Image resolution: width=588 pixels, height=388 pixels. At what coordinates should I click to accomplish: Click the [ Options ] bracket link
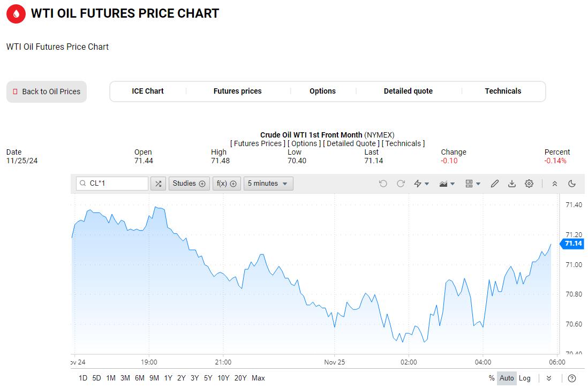[304, 143]
